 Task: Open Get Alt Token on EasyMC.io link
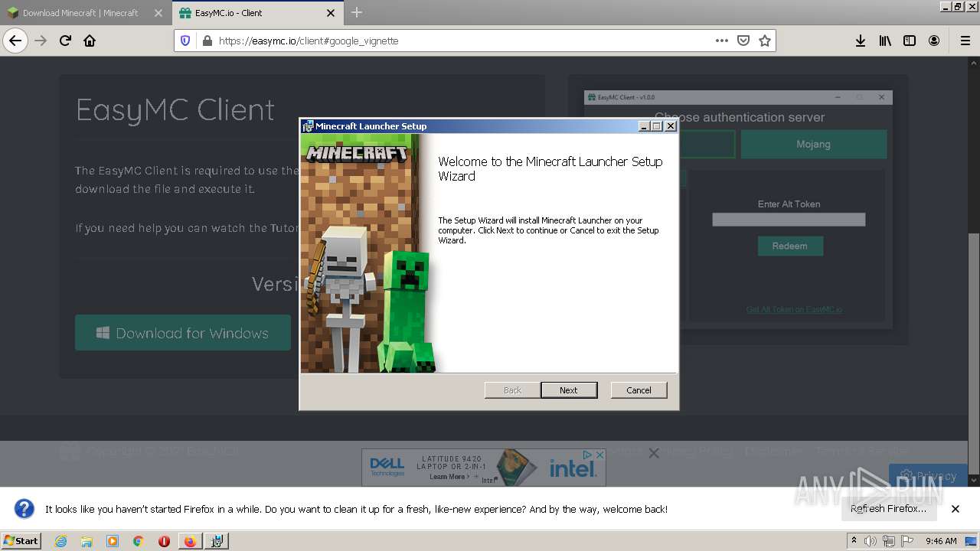click(794, 309)
